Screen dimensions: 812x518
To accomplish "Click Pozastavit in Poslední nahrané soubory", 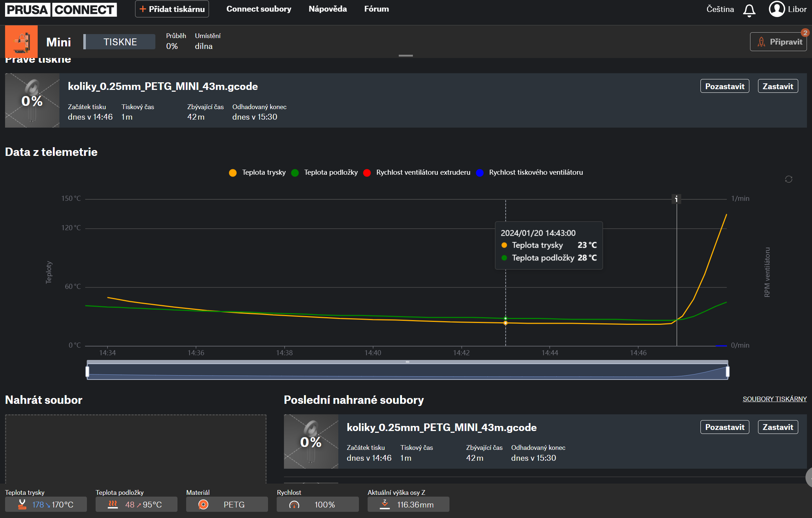I will (x=725, y=427).
